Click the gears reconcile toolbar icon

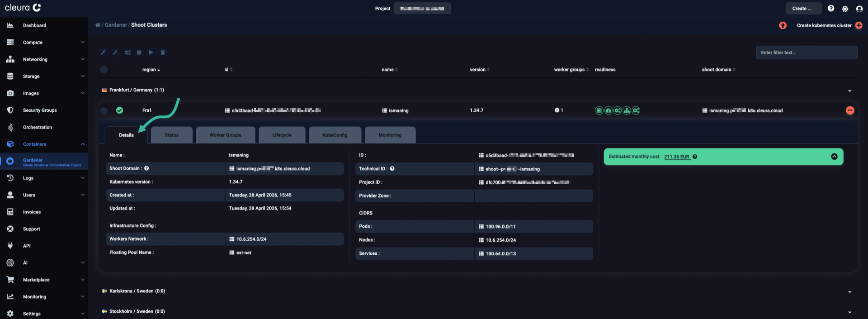(127, 52)
